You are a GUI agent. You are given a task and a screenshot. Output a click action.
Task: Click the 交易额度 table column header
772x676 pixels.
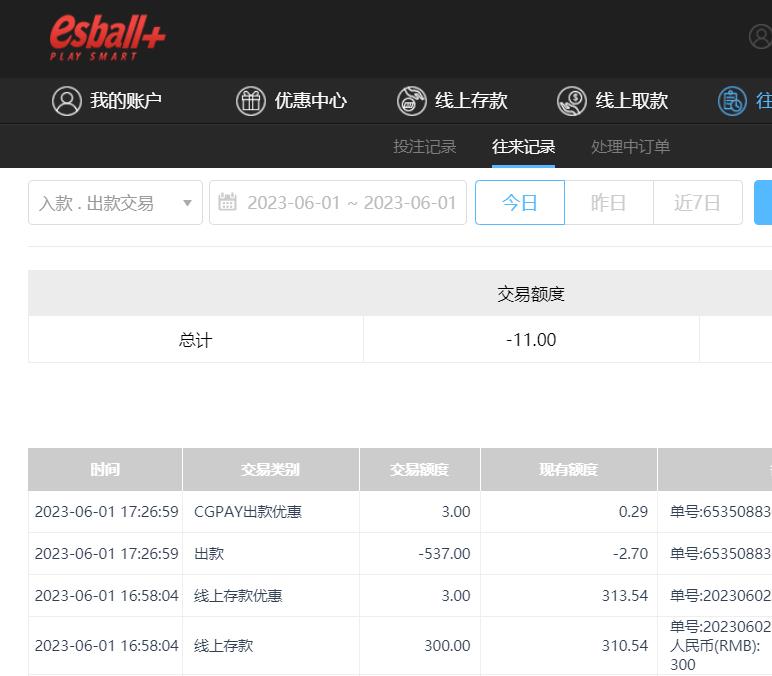coord(419,470)
